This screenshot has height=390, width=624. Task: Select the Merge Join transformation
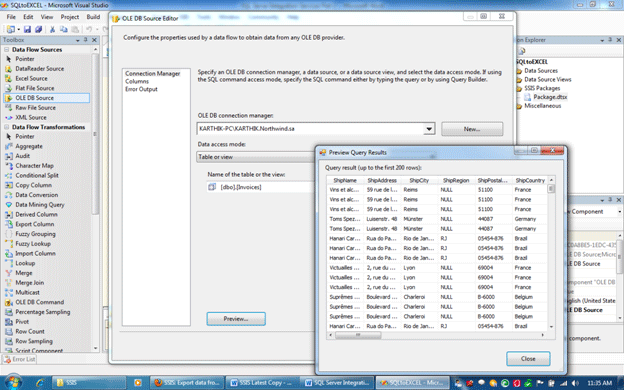(29, 283)
